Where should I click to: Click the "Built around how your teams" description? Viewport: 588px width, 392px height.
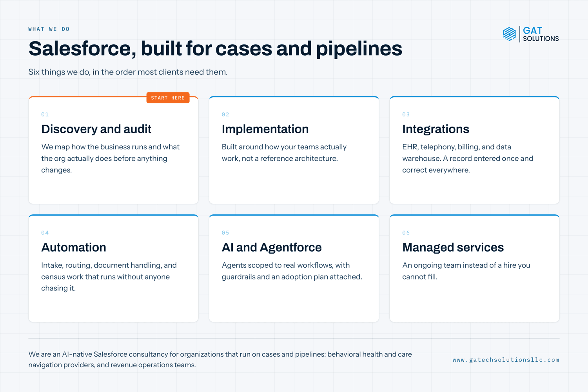[x=284, y=152]
